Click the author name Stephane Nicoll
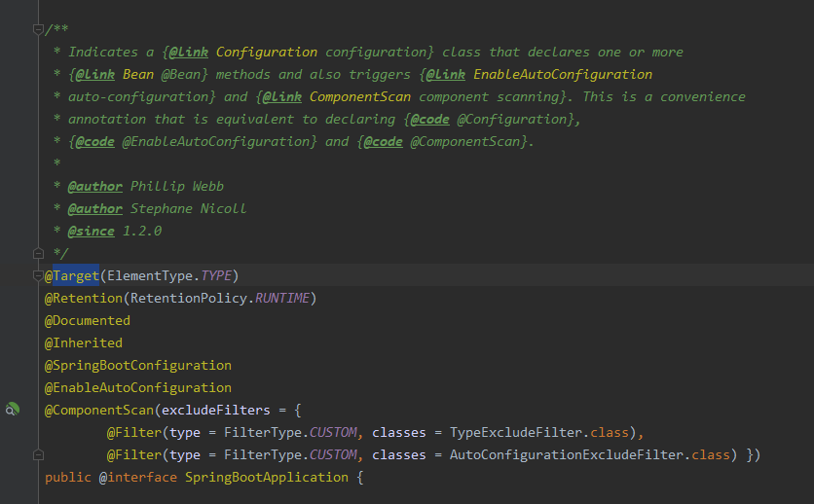Image resolution: width=814 pixels, height=504 pixels. (189, 208)
